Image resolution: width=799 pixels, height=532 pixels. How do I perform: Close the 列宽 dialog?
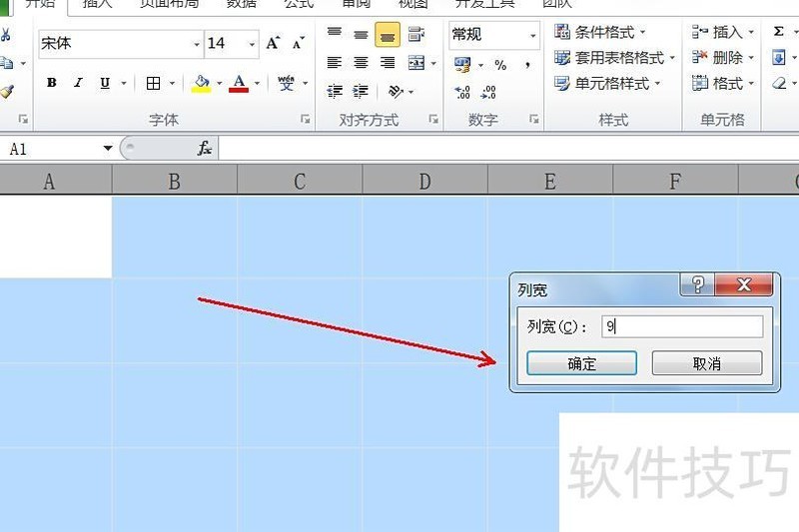pyautogui.click(x=744, y=284)
